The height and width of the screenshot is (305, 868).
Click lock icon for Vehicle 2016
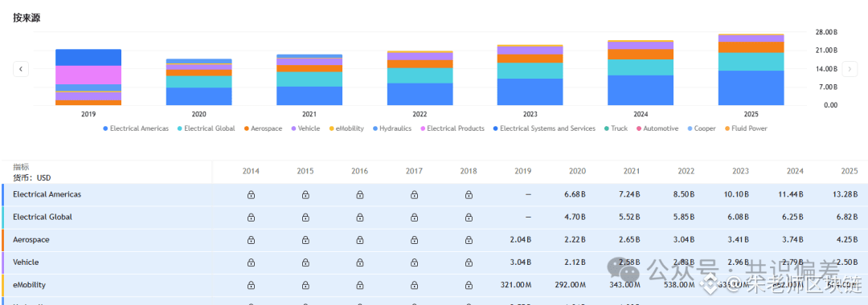(x=360, y=262)
